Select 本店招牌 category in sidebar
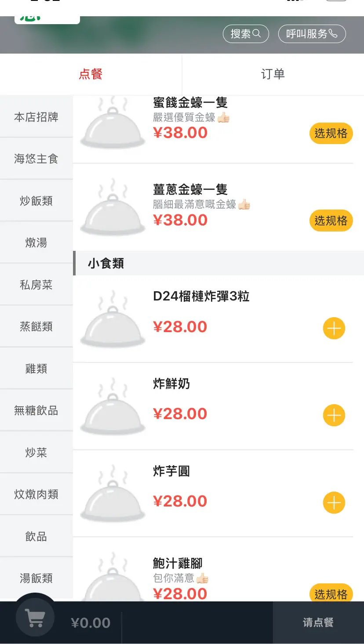This screenshot has width=364, height=644. point(36,117)
